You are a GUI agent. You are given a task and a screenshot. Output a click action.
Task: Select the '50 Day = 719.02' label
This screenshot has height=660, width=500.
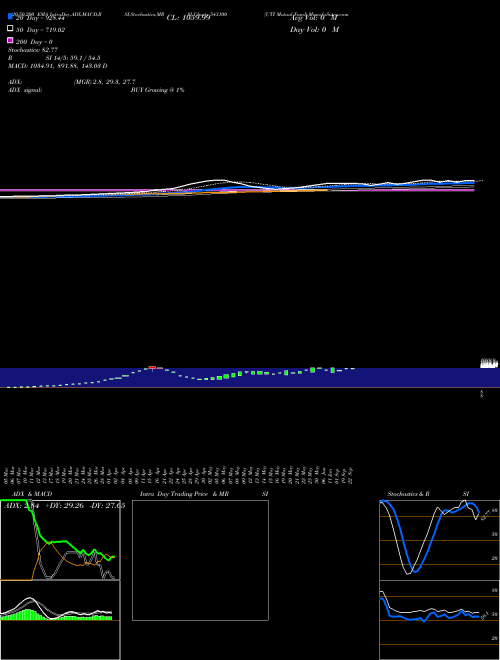(x=40, y=30)
